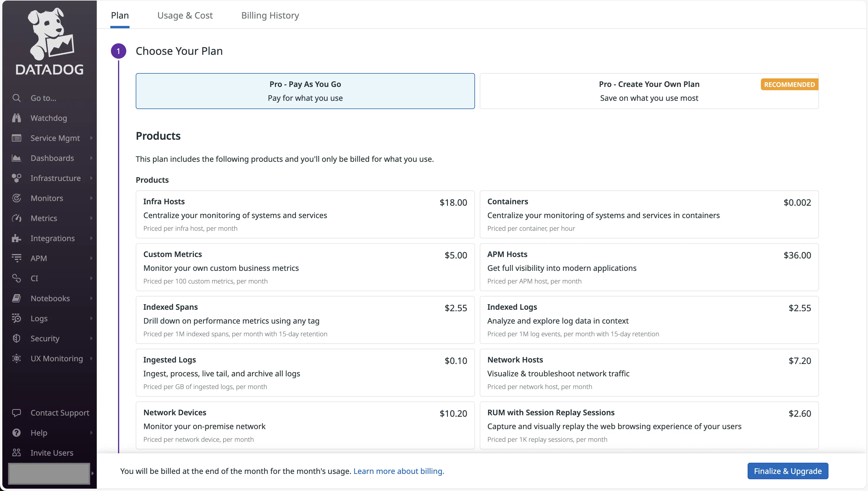Open the Metrics section
This screenshot has width=868, height=491.
point(44,218)
